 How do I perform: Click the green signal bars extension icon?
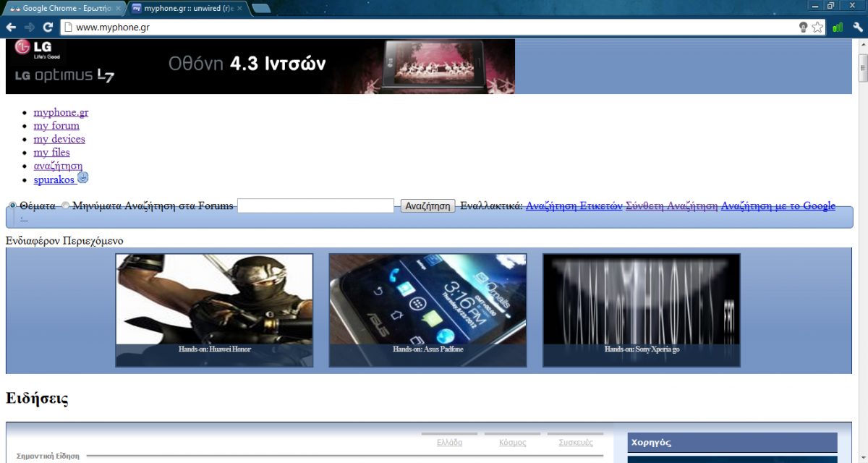[x=838, y=27]
